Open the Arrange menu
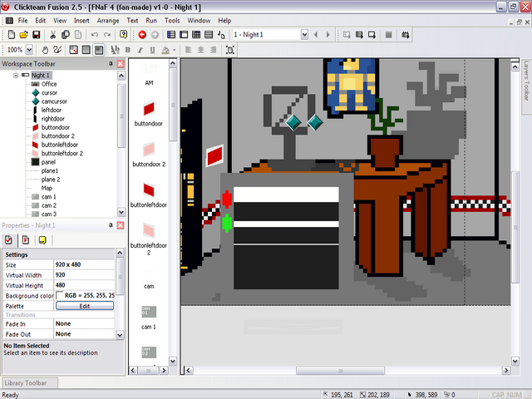The width and height of the screenshot is (532, 399). [108, 21]
